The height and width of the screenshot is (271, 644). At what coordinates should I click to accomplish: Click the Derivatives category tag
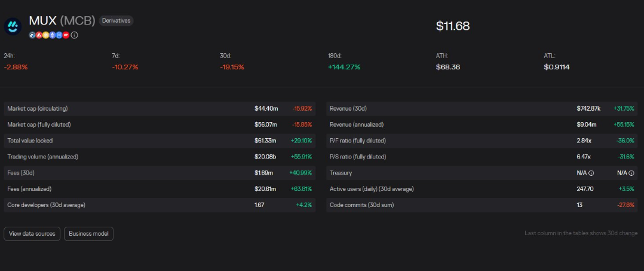pos(116,20)
